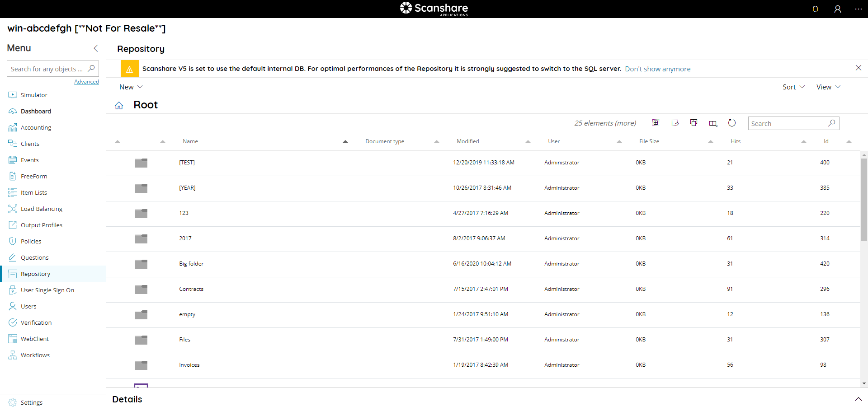Open the Simulator section
The width and height of the screenshot is (868, 411).
pos(33,95)
